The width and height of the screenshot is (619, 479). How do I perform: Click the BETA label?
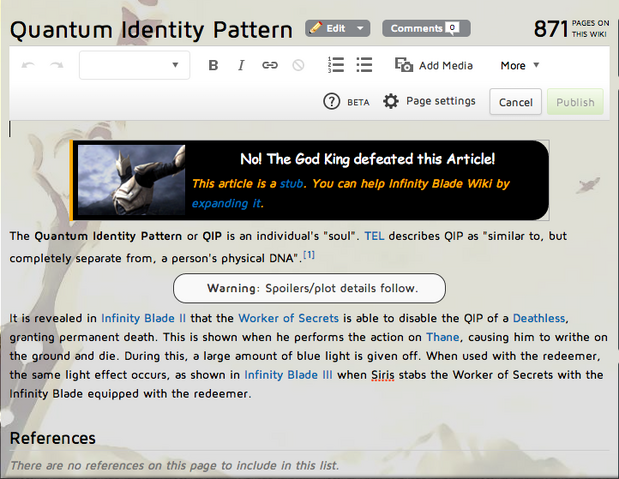click(x=358, y=102)
